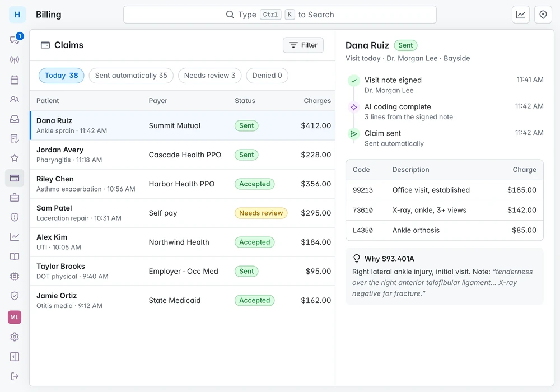Image resolution: width=560 pixels, height=392 pixels.
Task: Click Sent badge for Jordan Avery
Action: (x=246, y=155)
